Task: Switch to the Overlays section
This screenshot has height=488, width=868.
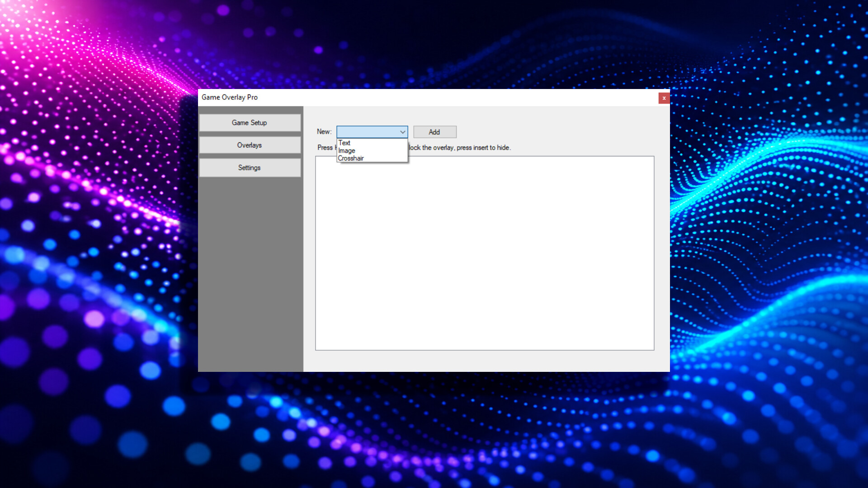Action: [250, 145]
